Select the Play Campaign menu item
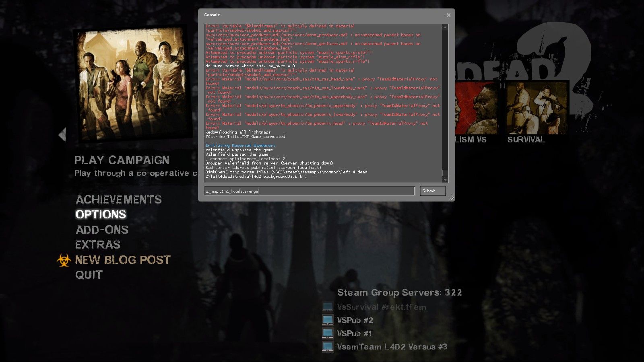 [x=122, y=160]
